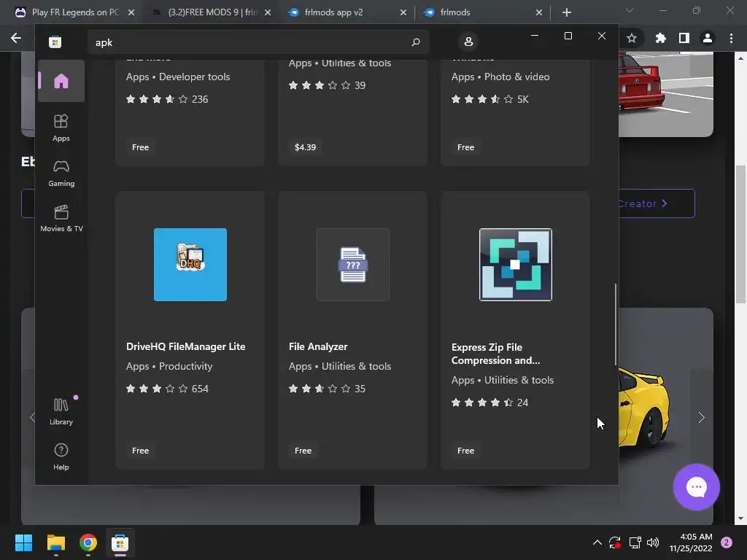Click Free price on DriveHQ FileManager Lite card

pyautogui.click(x=141, y=451)
